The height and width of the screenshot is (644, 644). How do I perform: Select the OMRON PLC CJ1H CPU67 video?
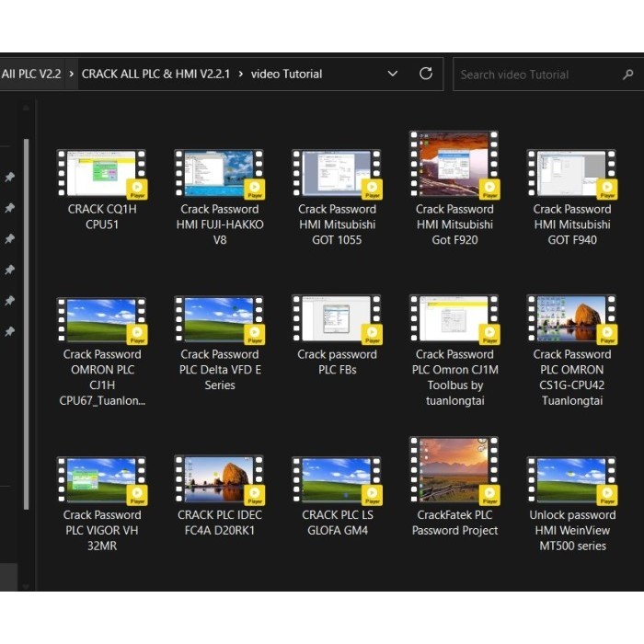click(101, 319)
